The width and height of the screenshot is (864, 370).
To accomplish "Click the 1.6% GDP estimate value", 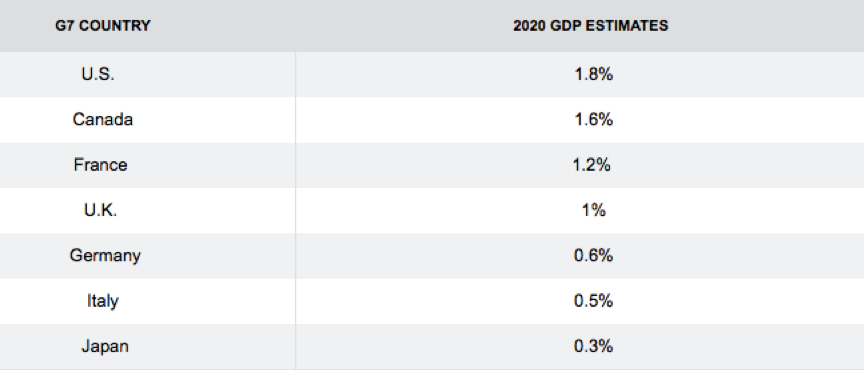I will (593, 120).
